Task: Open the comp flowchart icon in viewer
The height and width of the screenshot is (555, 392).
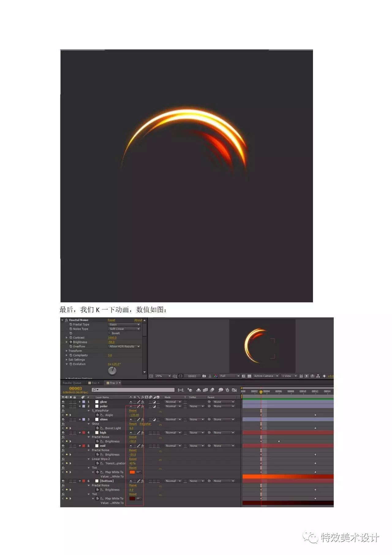Action: [318, 376]
